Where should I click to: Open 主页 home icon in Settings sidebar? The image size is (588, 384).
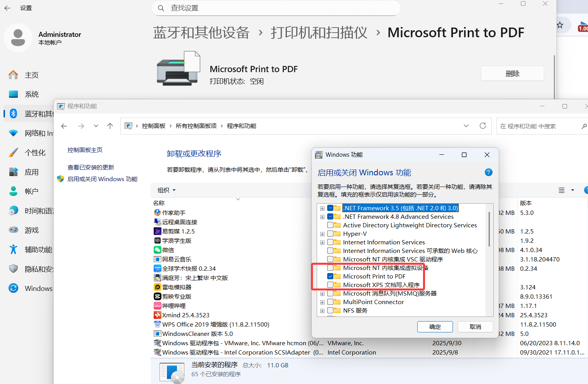coord(13,75)
